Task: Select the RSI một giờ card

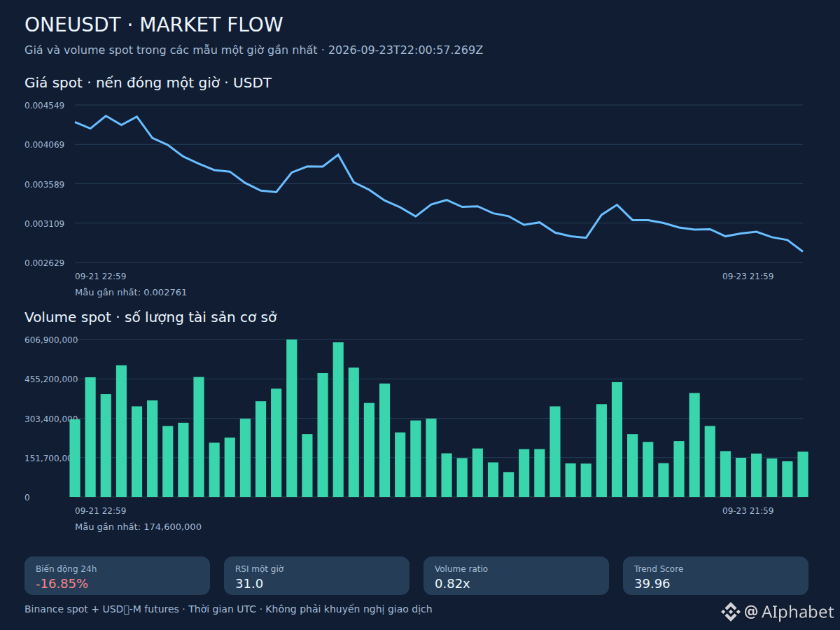Action: [316, 576]
